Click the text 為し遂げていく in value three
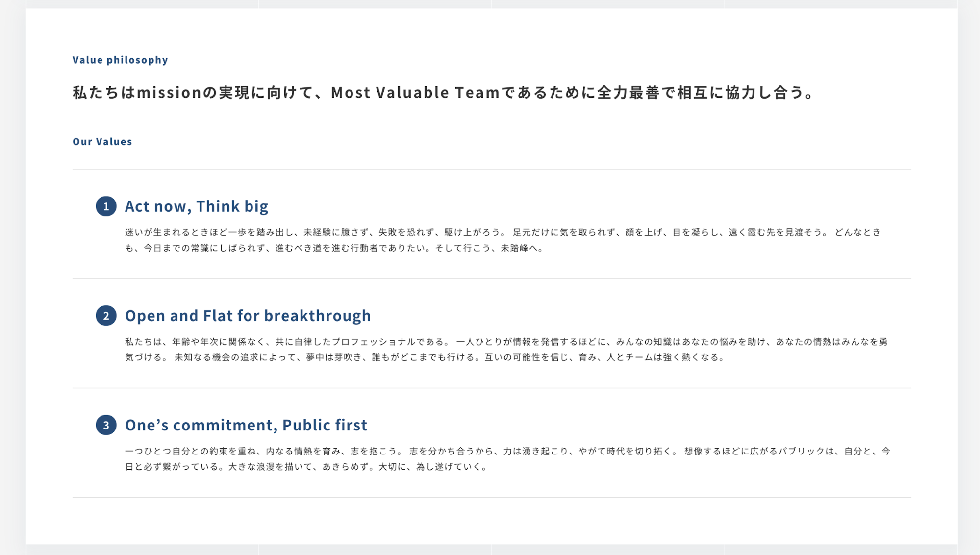Viewport: 980px width, 555px height. [449, 467]
